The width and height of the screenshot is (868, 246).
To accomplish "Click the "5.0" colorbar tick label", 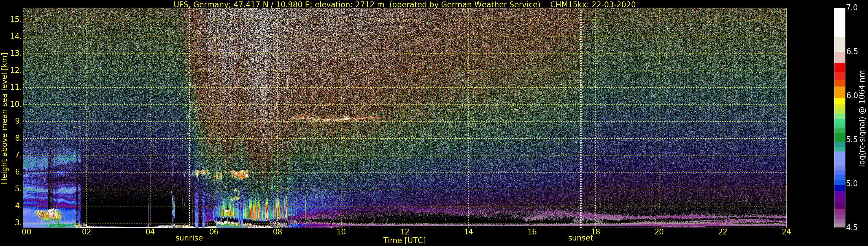I will click(x=852, y=184).
